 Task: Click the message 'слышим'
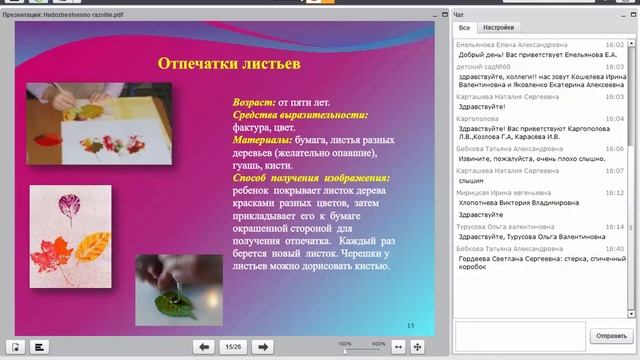471,180
